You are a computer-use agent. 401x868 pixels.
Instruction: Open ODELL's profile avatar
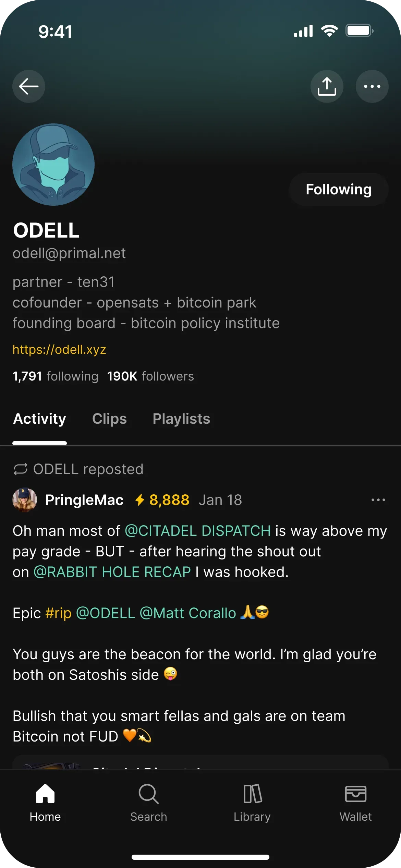(53, 165)
